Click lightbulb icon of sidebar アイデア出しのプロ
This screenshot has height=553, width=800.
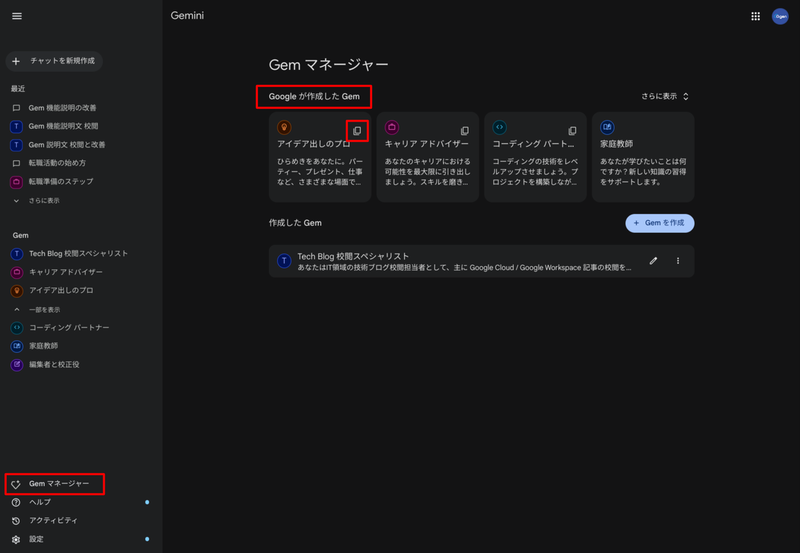17,291
